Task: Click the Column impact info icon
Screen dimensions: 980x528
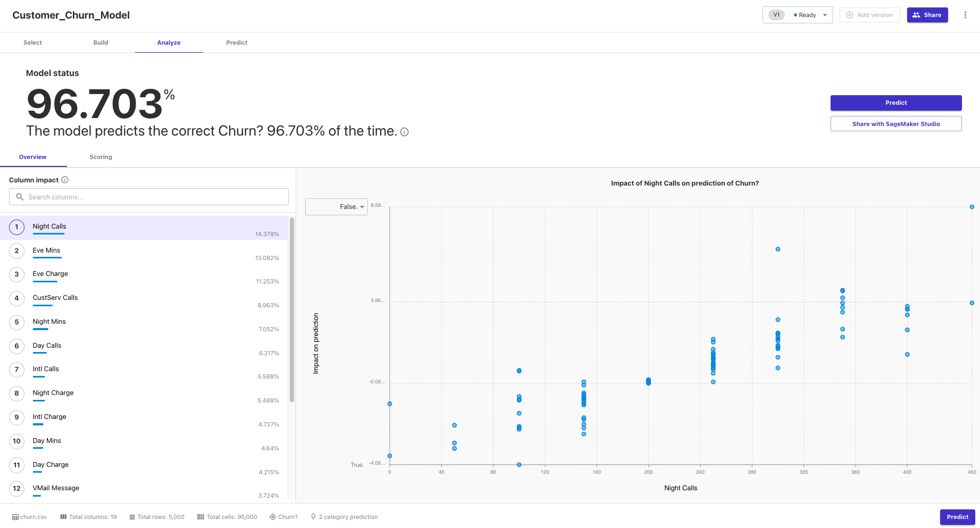Action: [64, 180]
